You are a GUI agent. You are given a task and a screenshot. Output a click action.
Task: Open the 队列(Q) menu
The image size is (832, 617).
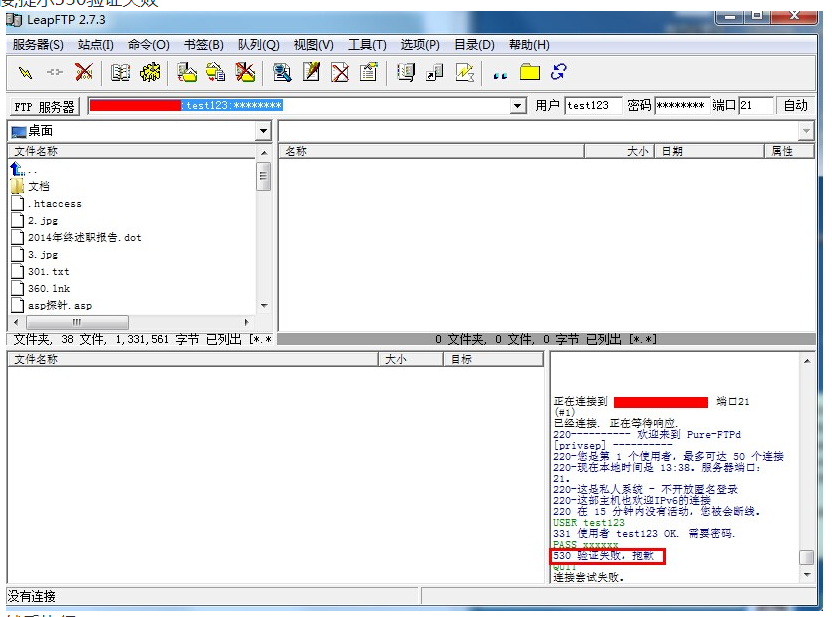pos(258,45)
